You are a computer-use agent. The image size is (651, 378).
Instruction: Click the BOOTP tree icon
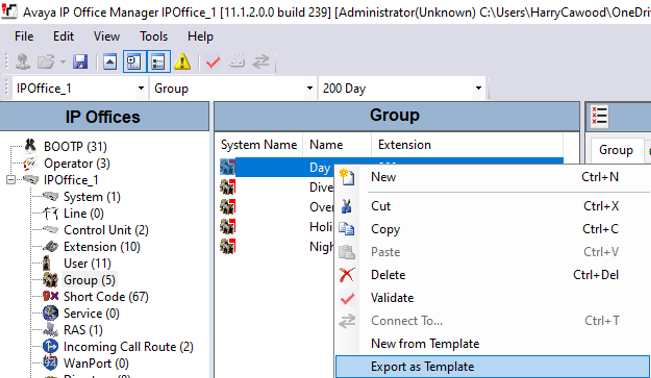pos(30,145)
